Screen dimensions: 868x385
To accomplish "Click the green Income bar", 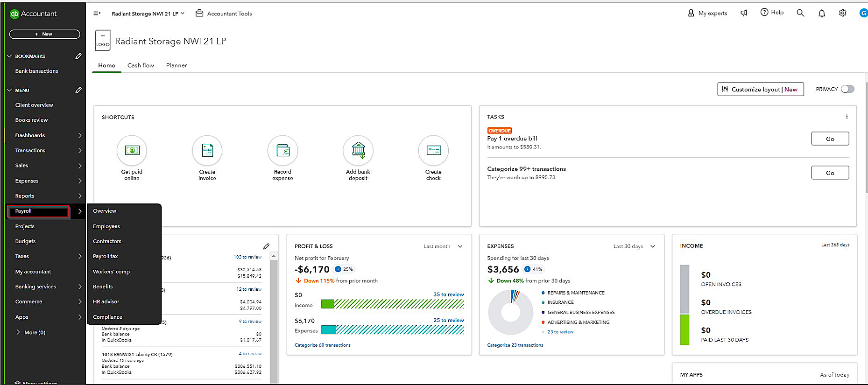I will pos(328,304).
